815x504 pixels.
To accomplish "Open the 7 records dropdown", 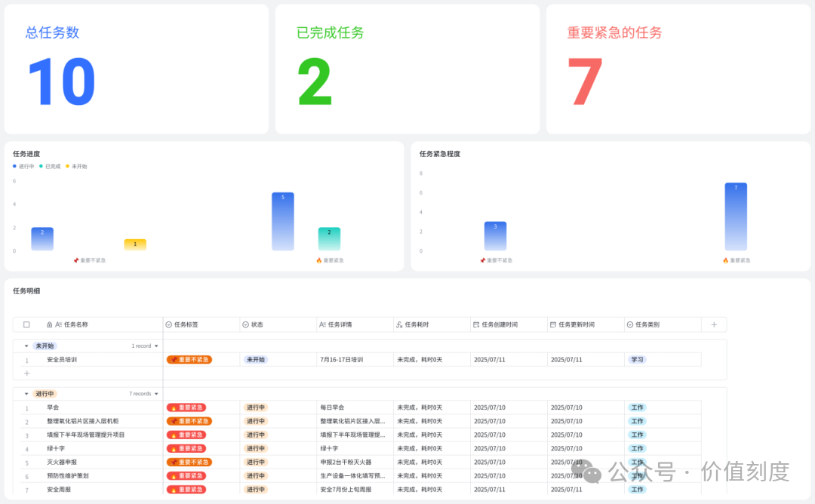I will coord(144,394).
